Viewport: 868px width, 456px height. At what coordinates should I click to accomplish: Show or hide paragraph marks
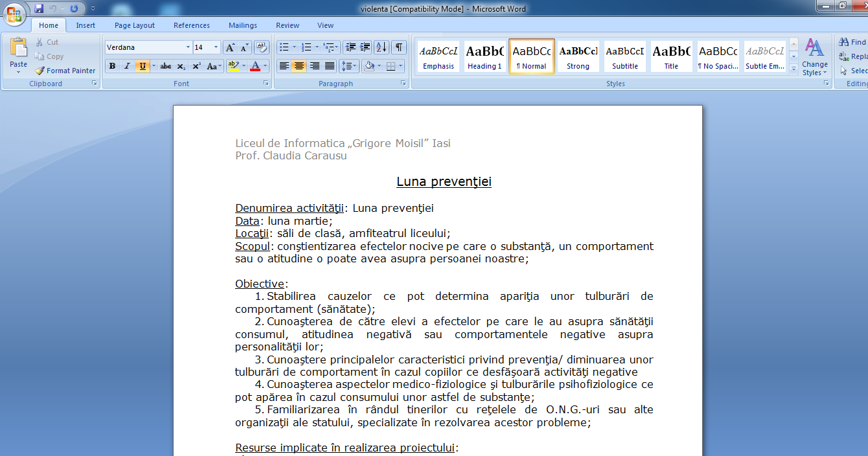click(399, 47)
